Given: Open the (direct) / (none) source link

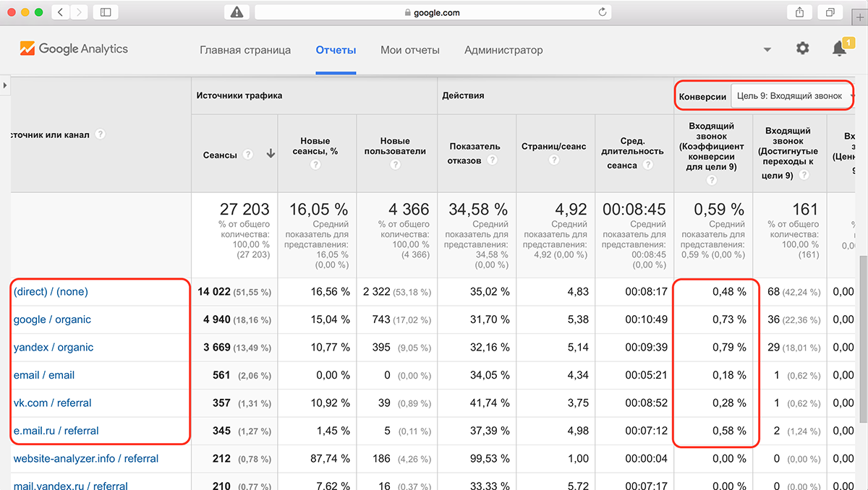Looking at the screenshot, I should coord(51,292).
